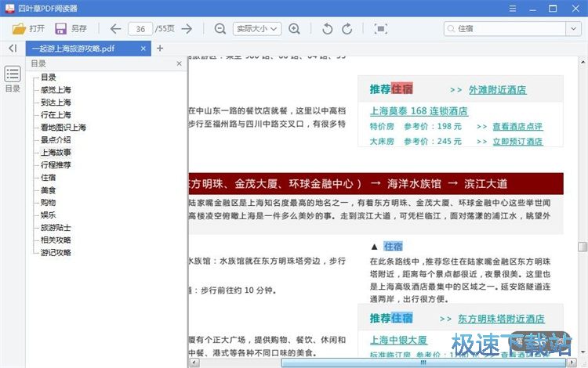588x368 pixels.
Task: Open a PDF with the 打开 button
Action: click(28, 28)
